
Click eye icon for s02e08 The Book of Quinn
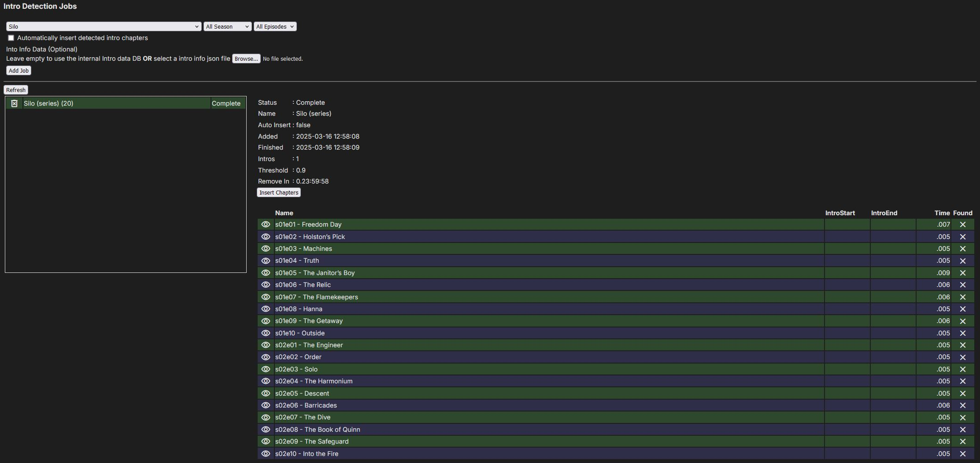[x=266, y=430]
